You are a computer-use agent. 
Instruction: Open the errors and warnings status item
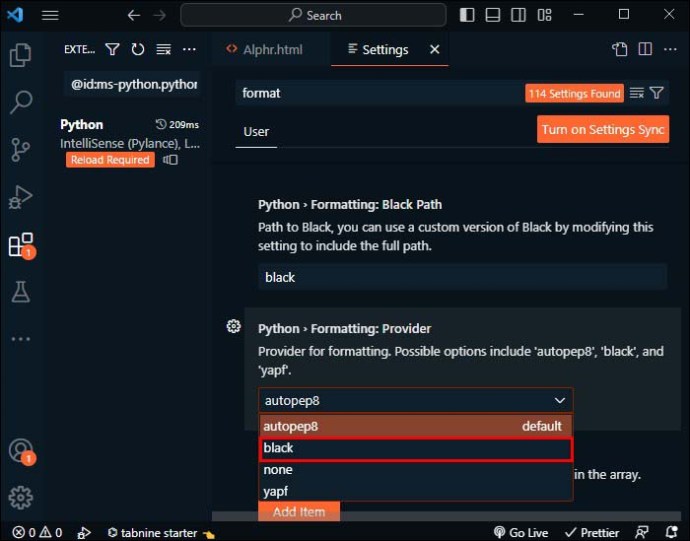pyautogui.click(x=37, y=533)
